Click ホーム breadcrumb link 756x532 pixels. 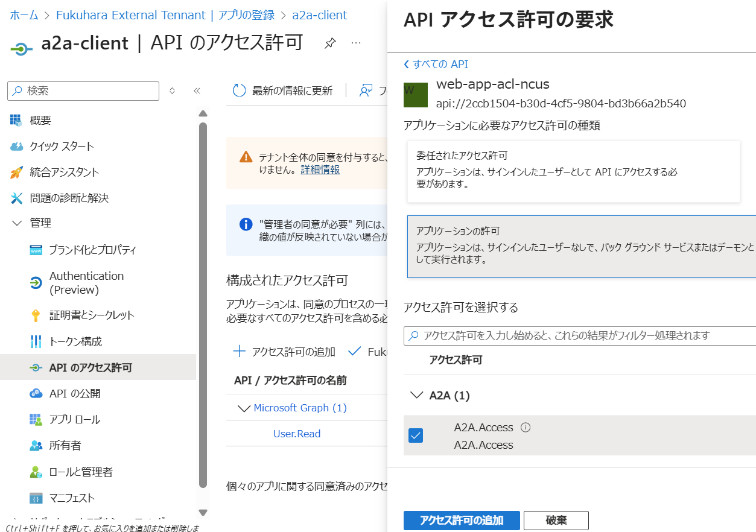click(x=24, y=15)
